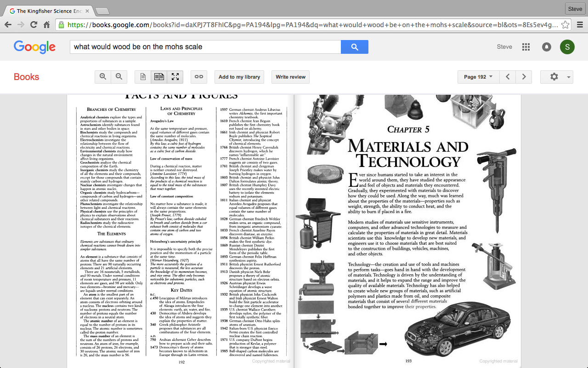Viewport: 588px width, 368px height.
Task: Click the Branches of Chemistry heading
Action: [112, 109]
